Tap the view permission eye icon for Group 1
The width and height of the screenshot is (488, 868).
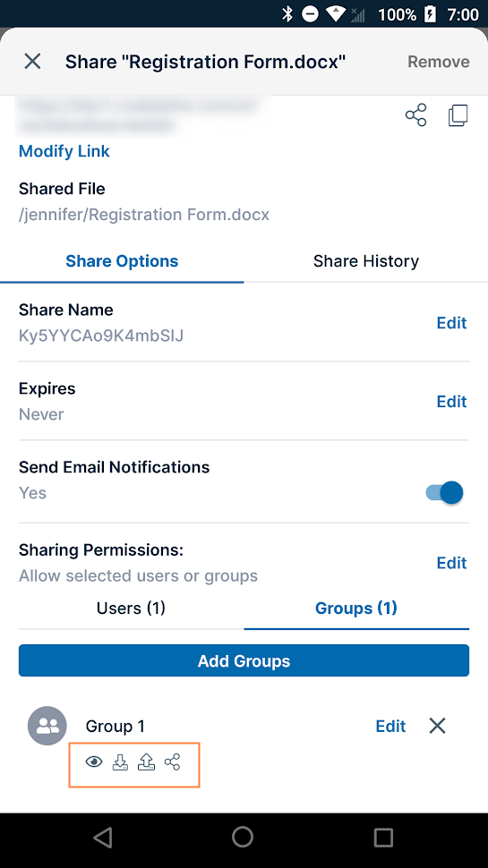94,762
